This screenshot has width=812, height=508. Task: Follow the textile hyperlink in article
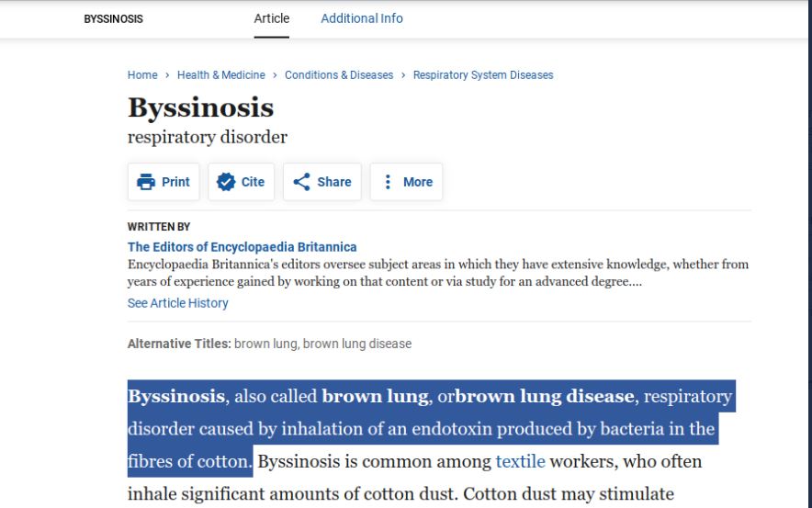(x=520, y=461)
